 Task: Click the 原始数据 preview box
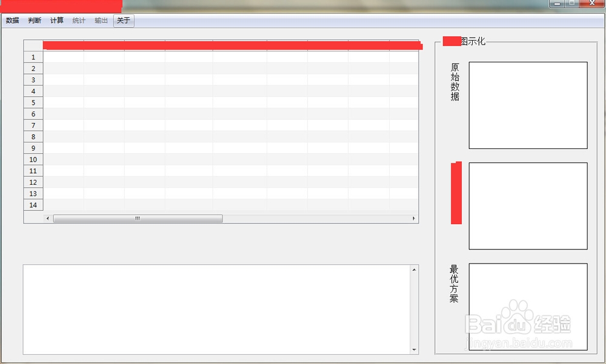point(528,105)
